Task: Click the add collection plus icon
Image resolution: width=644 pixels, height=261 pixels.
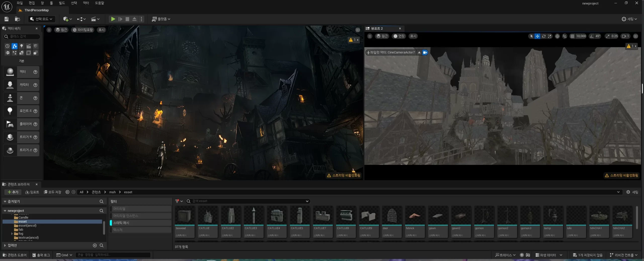Action: [x=95, y=245]
